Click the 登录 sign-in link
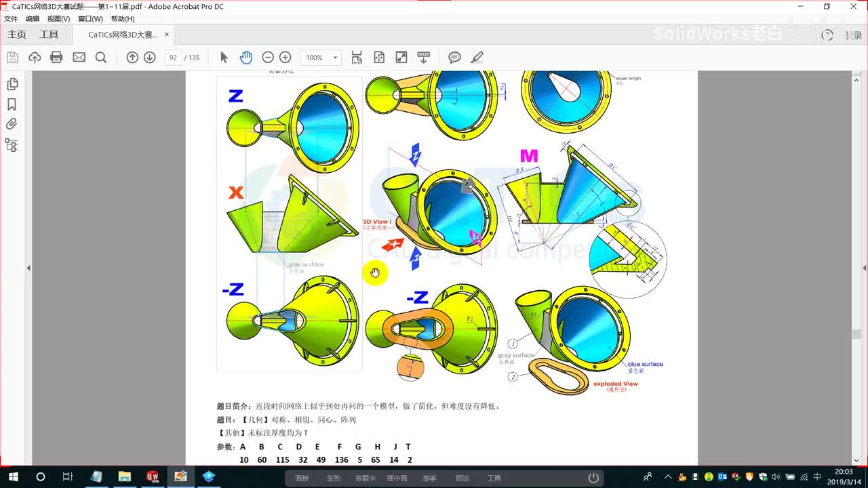This screenshot has height=488, width=868. [x=852, y=35]
